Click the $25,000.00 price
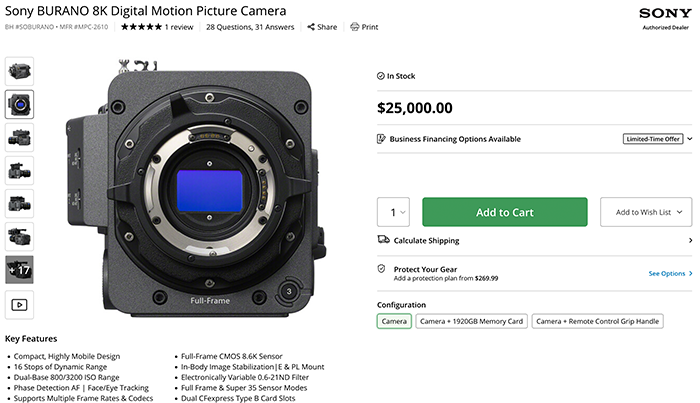 (415, 108)
